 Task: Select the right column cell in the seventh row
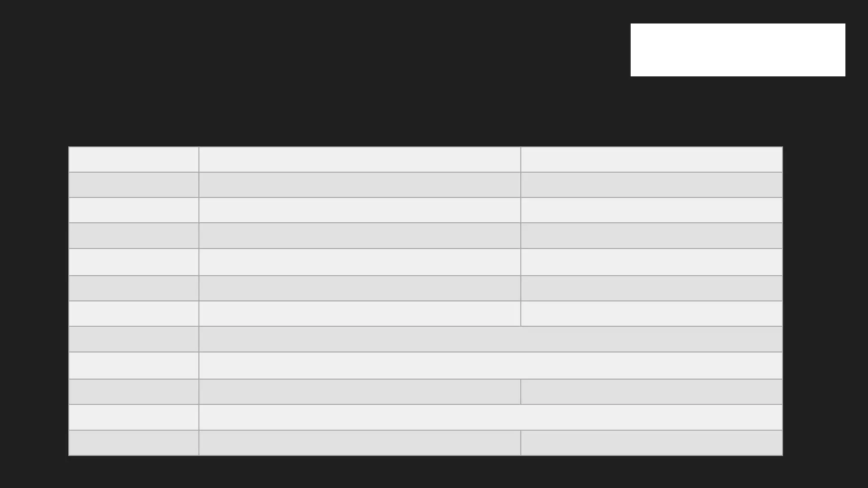651,314
